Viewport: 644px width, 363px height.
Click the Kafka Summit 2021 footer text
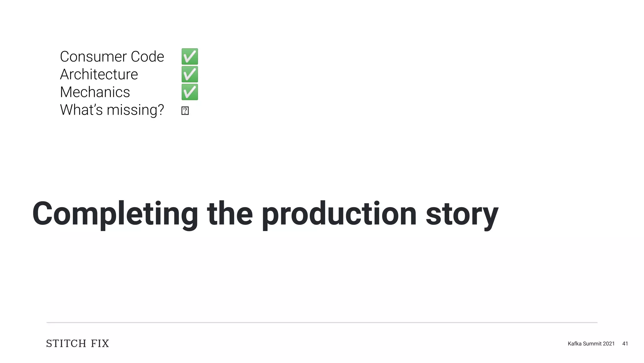(591, 344)
